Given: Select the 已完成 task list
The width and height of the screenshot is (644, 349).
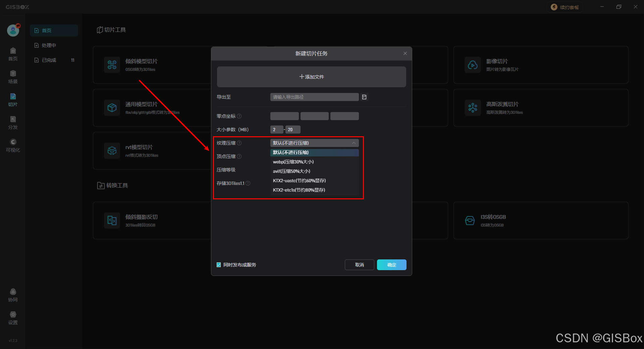Looking at the screenshot, I should pyautogui.click(x=54, y=60).
